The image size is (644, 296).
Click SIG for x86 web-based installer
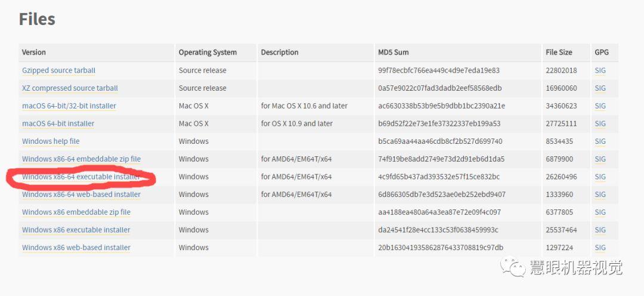[x=600, y=248]
